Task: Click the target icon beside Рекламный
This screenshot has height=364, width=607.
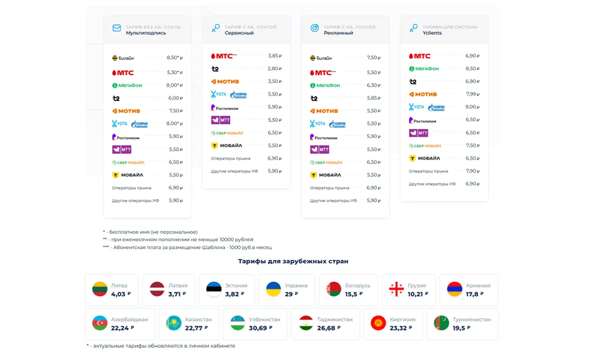Action: 314,28
